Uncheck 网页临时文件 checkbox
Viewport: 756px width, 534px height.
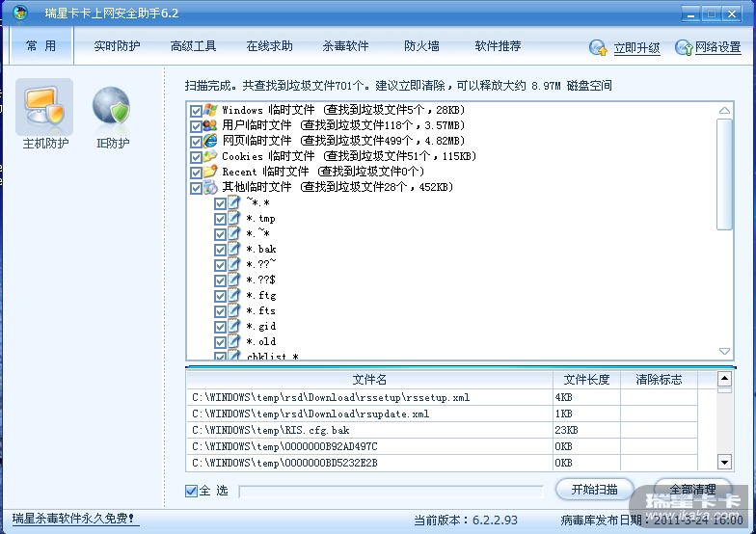point(196,142)
